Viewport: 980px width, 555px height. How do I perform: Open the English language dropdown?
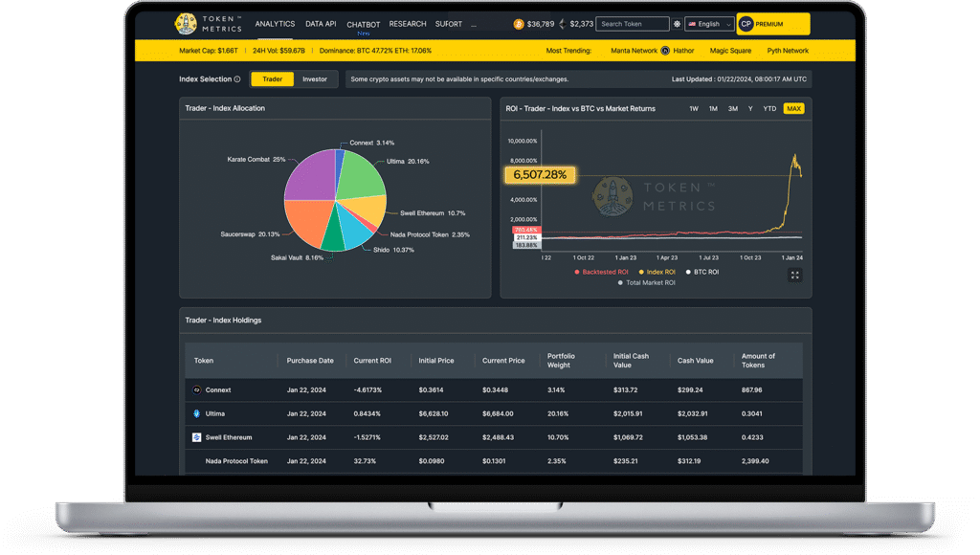point(709,24)
